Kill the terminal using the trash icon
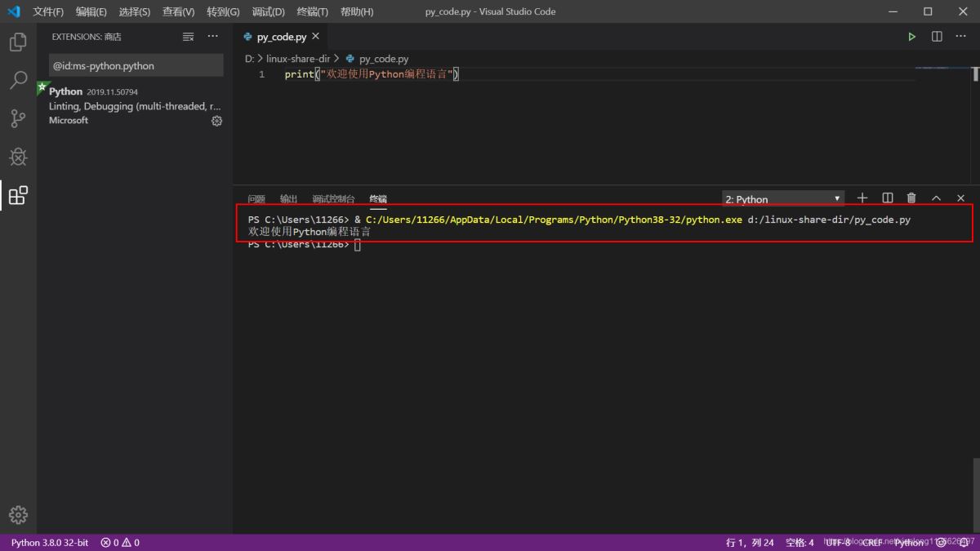This screenshot has width=980, height=551. (x=911, y=198)
